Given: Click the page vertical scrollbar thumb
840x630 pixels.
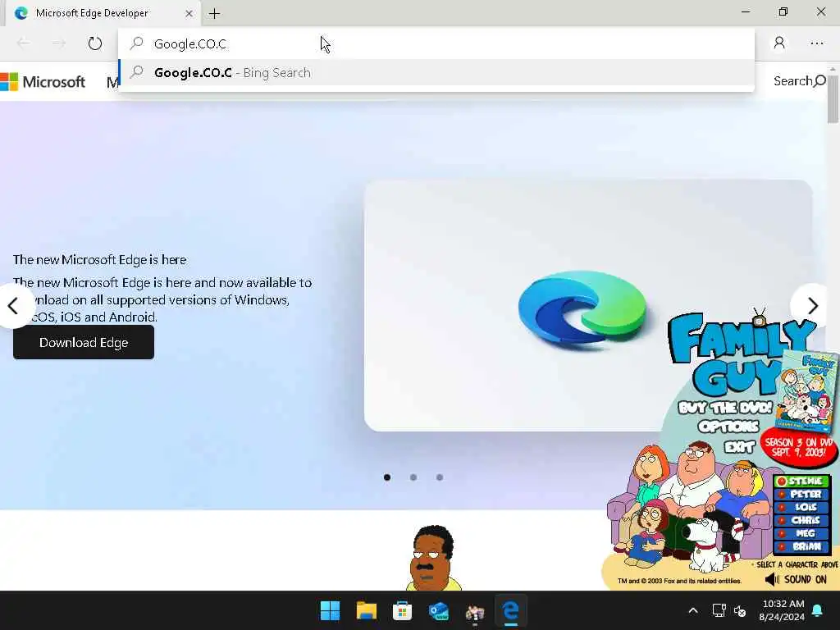Looking at the screenshot, I should point(833,99).
